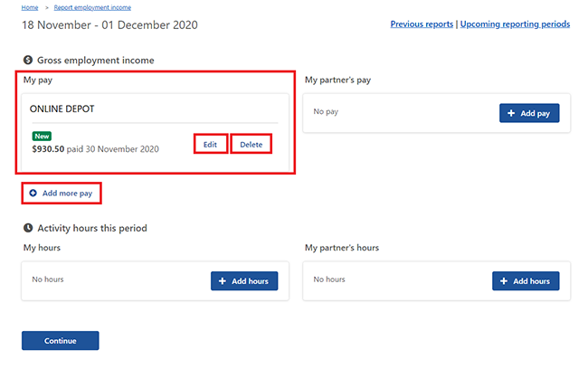Screen dimensions: 588x369
Task: Edit the ONLINE DEPOT pay entry
Action: 210,145
